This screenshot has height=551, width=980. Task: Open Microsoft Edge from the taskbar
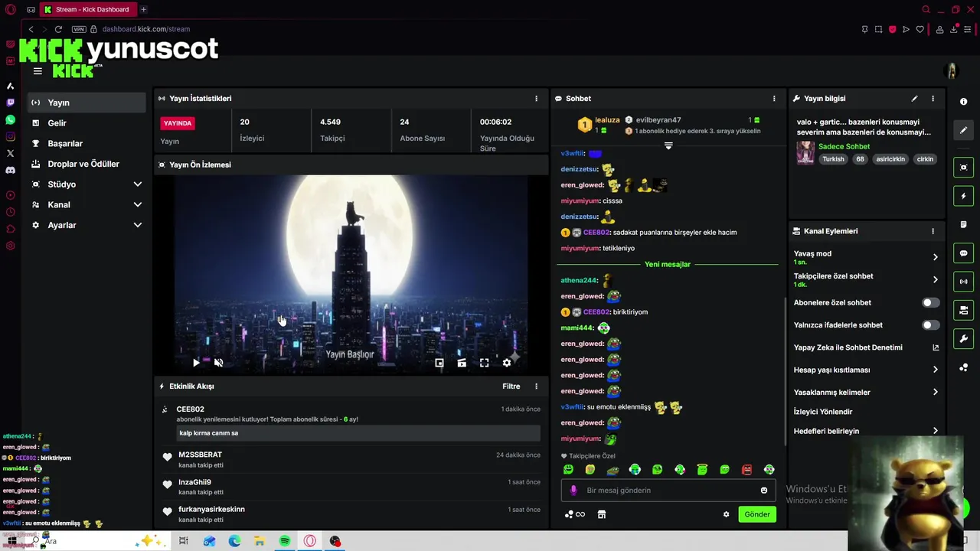click(234, 541)
